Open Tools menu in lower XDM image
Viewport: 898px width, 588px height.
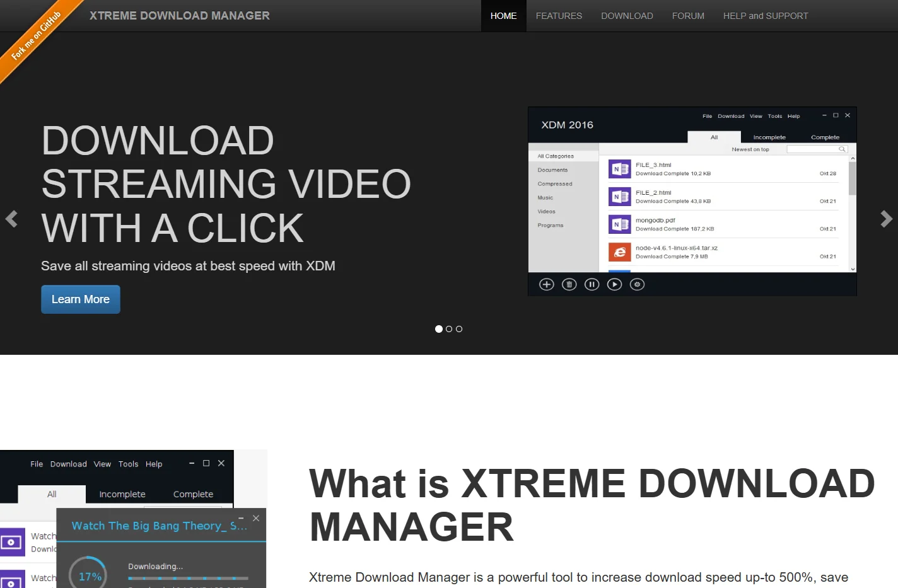point(128,464)
